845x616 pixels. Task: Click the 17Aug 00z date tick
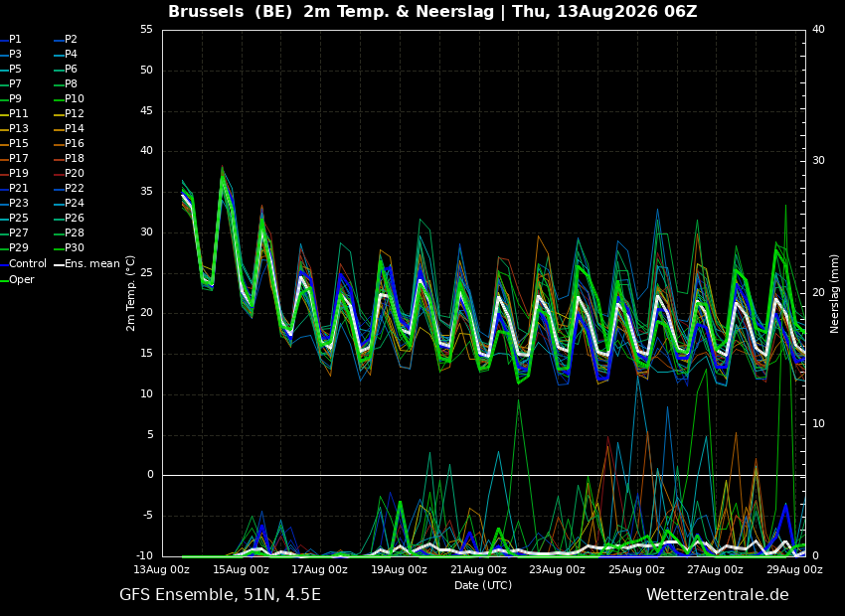pos(321,569)
